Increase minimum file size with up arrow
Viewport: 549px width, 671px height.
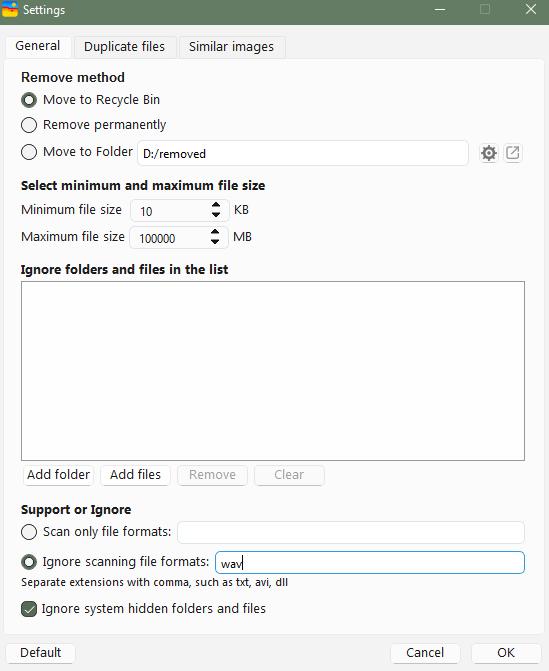point(216,205)
